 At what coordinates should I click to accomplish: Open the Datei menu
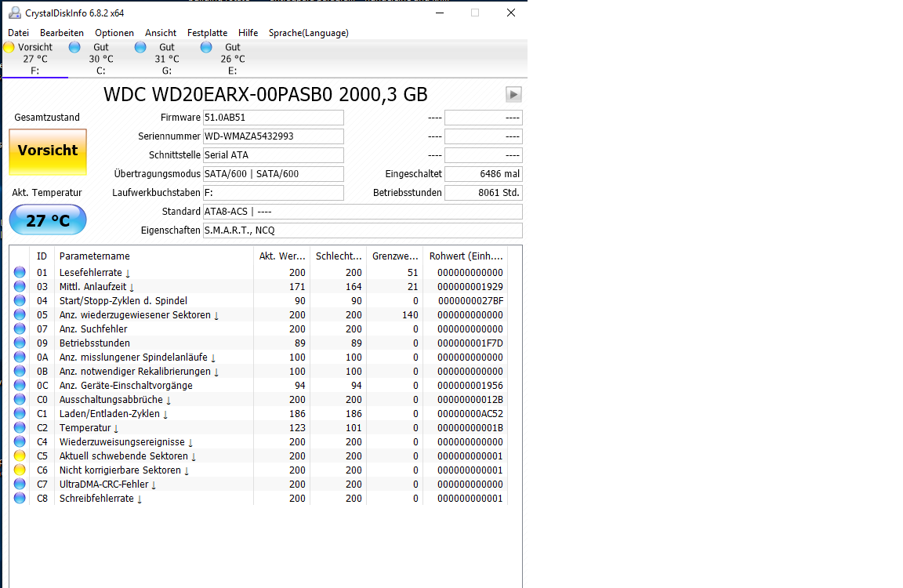click(19, 33)
